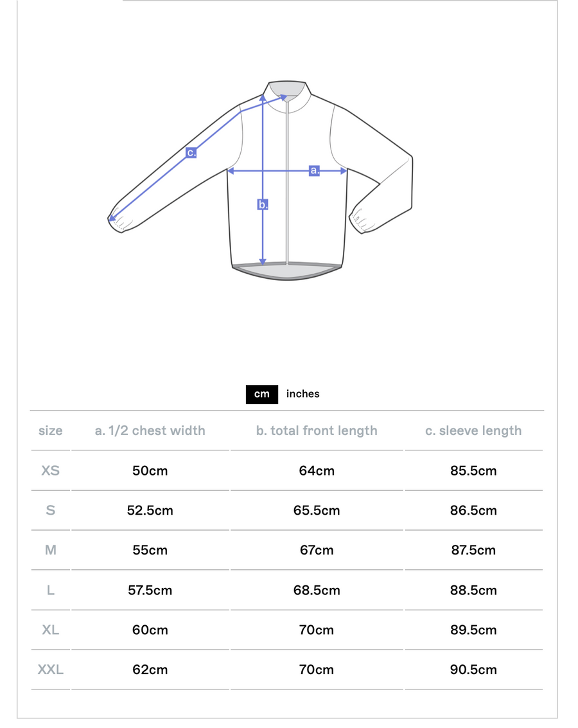The width and height of the screenshot is (578, 728).
Task: Click the jacket hem band in diagram
Action: (287, 271)
